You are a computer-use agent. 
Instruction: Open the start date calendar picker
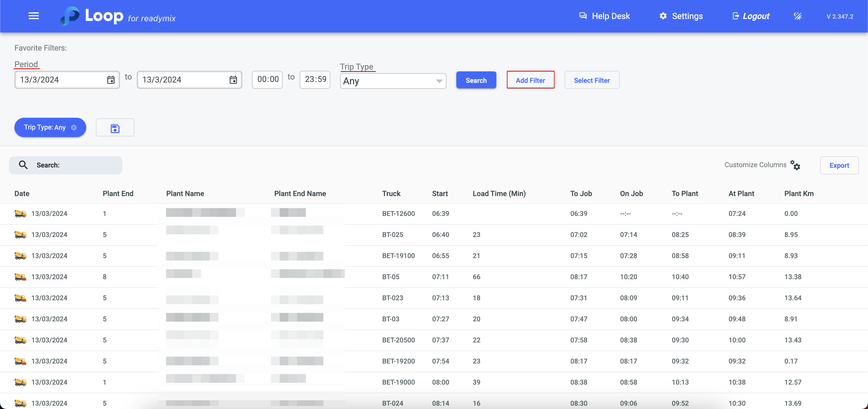click(x=111, y=80)
